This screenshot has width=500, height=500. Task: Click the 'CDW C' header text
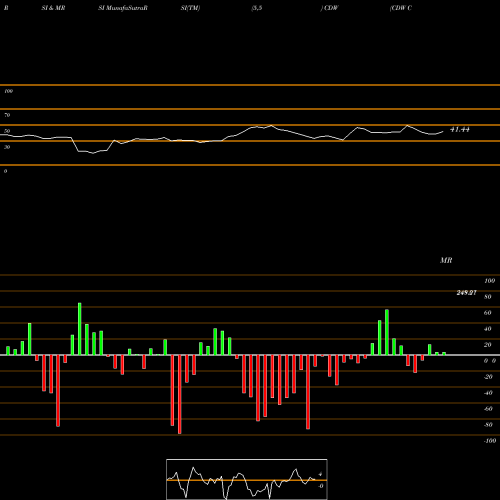click(401, 8)
